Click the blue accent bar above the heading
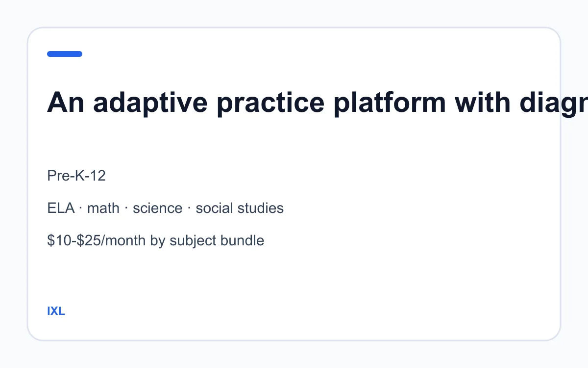The height and width of the screenshot is (368, 588). (65, 54)
